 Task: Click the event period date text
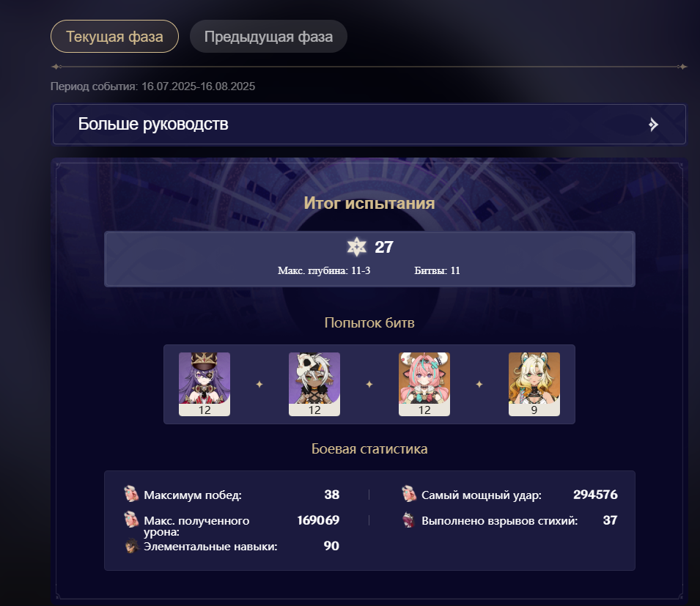pos(152,86)
